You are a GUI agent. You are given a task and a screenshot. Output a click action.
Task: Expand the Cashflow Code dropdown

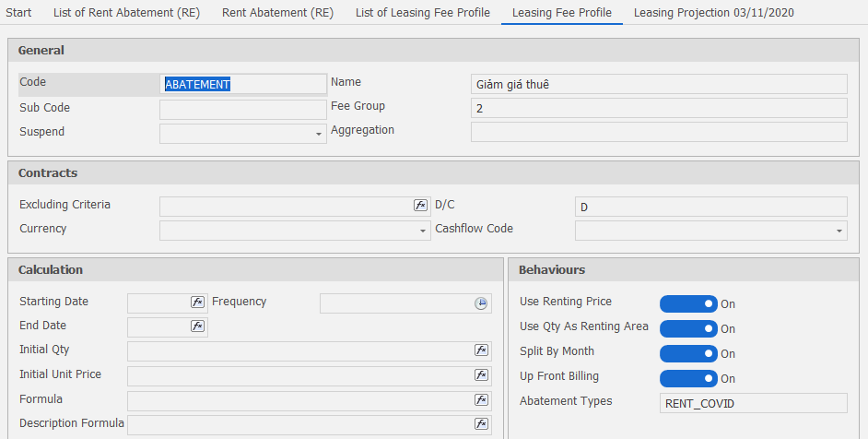839,231
